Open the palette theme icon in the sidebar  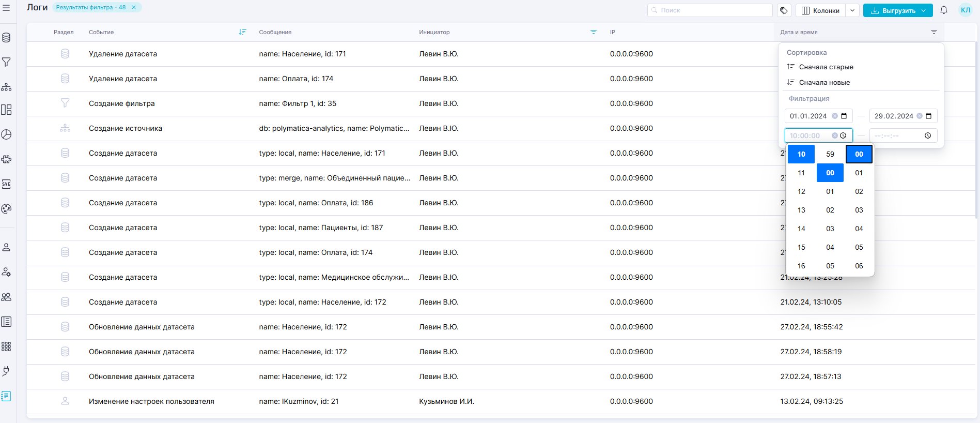tap(6, 209)
